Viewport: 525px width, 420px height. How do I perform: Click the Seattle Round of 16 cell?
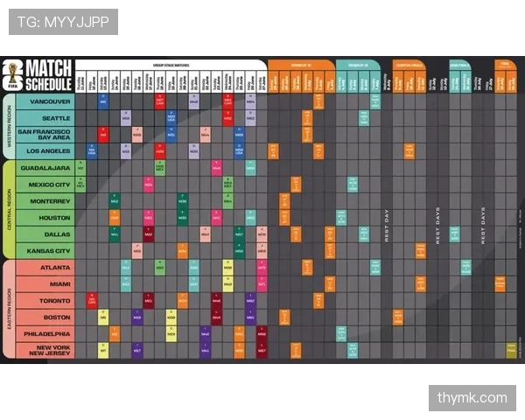click(x=364, y=118)
